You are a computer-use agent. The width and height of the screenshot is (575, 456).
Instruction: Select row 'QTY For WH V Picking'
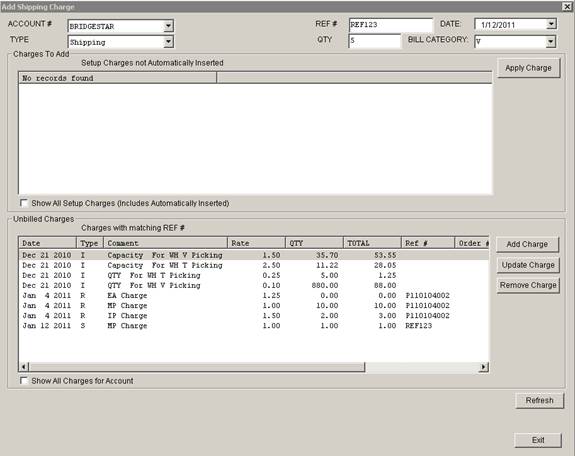pyautogui.click(x=254, y=285)
